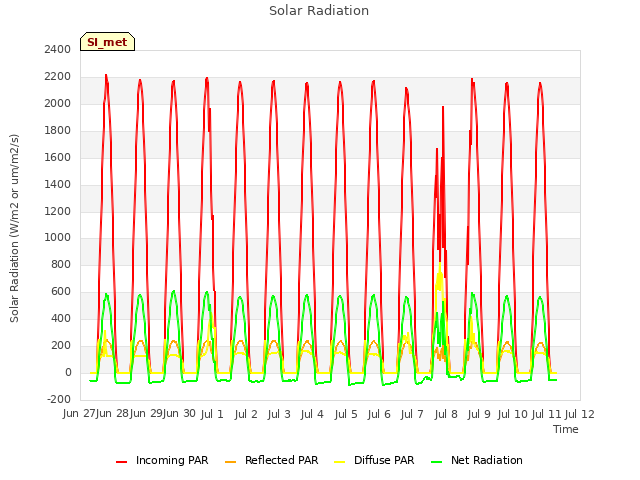Click the Jul 2 x-axis date label
640x480 pixels.
click(x=246, y=414)
